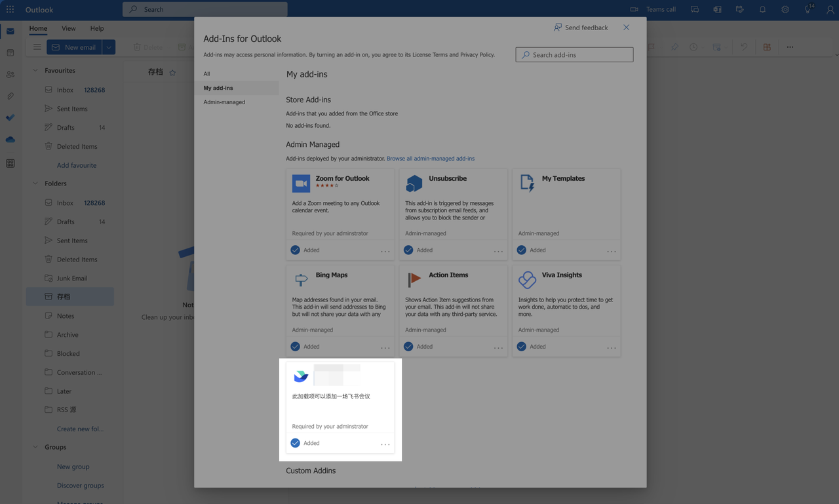The width and height of the screenshot is (839, 504).
Task: Toggle the Added checkmark for Bing Maps
Action: click(296, 346)
